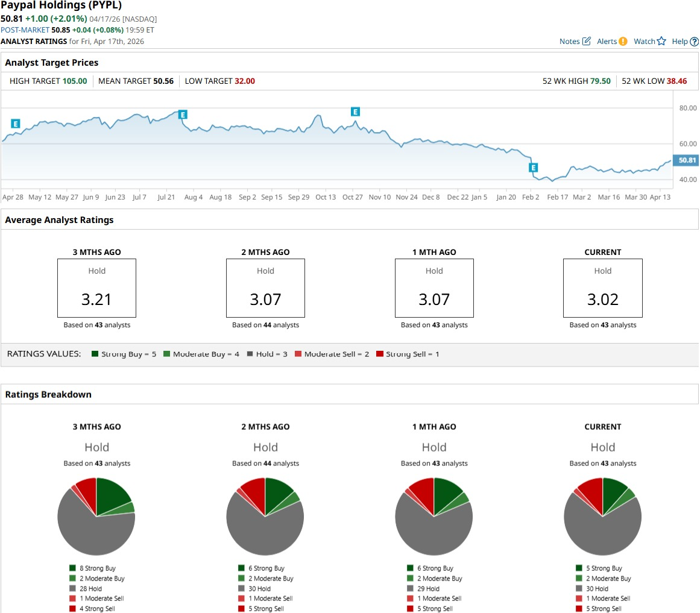
Task: Click the CURRENT rating box 3.02
Action: click(603, 288)
